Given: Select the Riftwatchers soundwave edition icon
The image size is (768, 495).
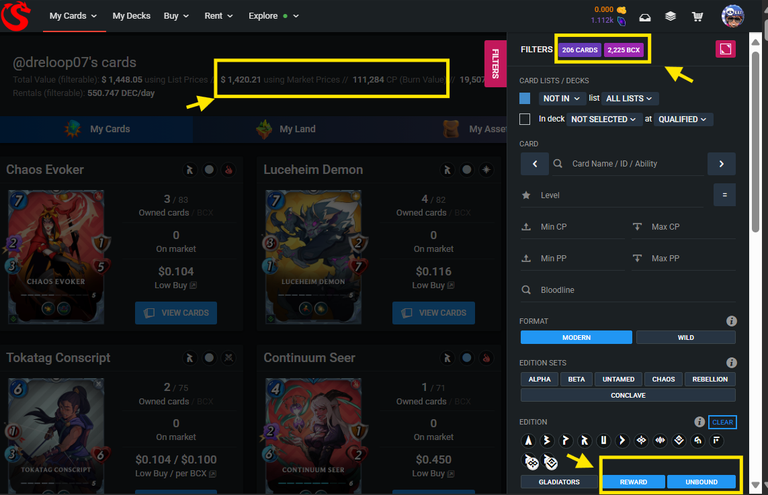Looking at the screenshot, I should tap(660, 440).
